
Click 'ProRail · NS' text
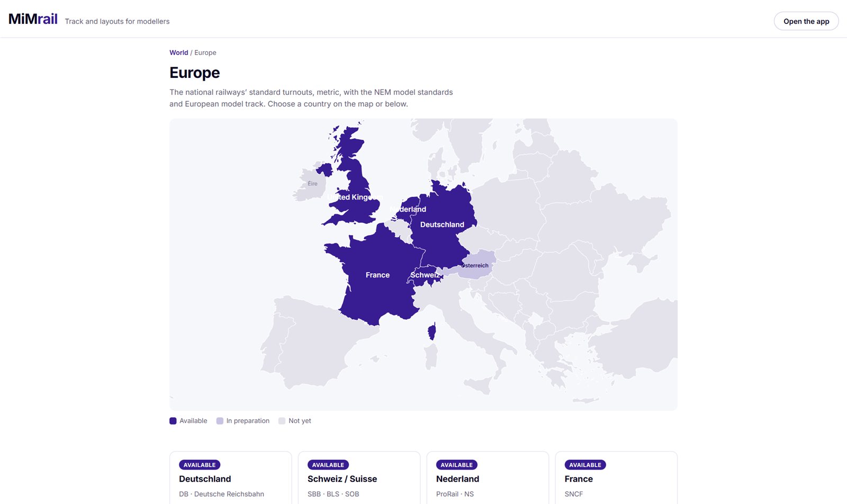coord(455,494)
